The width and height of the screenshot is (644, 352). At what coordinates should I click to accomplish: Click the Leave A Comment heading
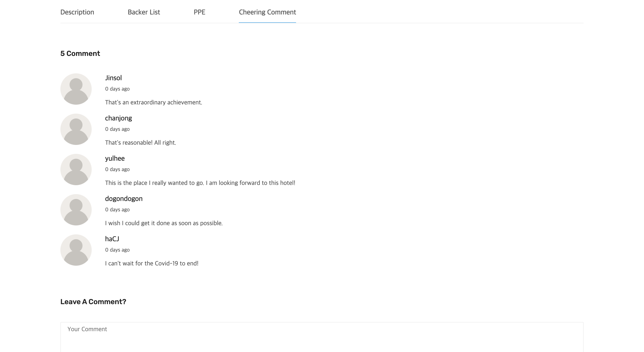(93, 302)
